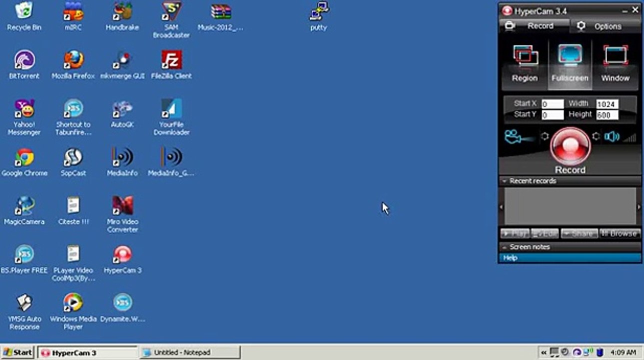Select the Yahoo! Messenger desktop icon
This screenshot has width=644, height=360.
[24, 117]
